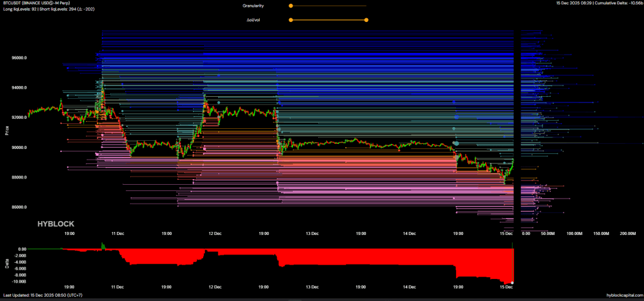Click the left handle of Δoi/vol slider
644x301 pixels.
[291, 19]
